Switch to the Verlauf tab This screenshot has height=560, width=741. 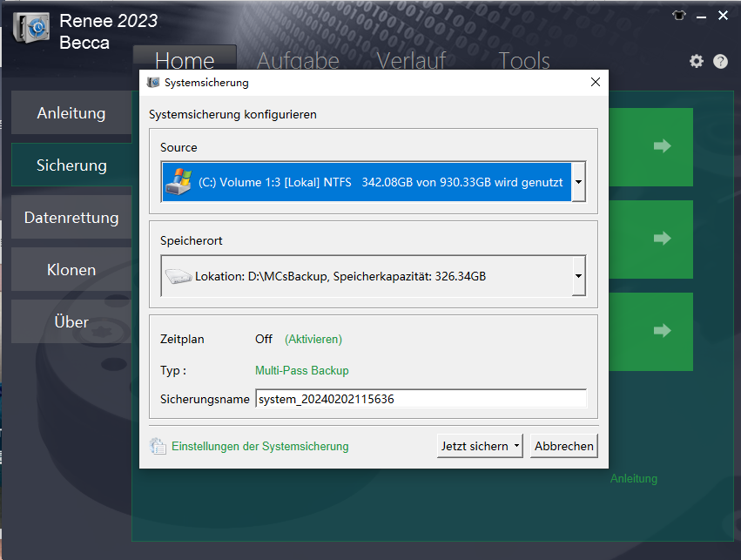[410, 61]
